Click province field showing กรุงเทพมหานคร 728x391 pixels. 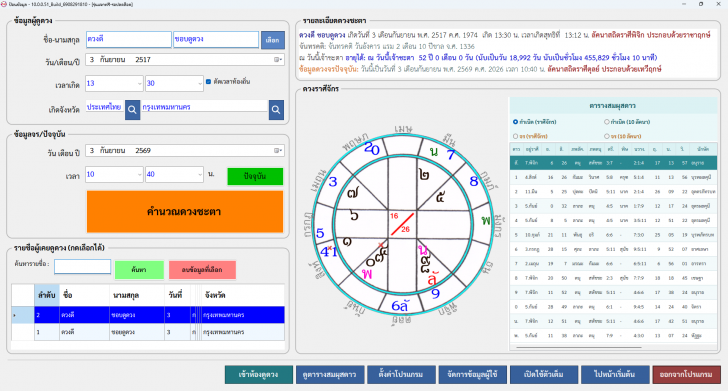click(x=205, y=107)
